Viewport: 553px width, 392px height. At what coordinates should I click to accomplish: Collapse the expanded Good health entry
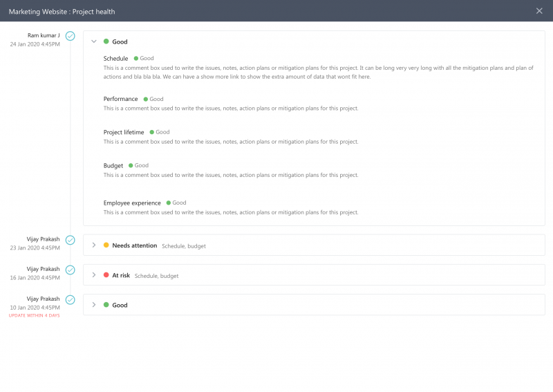tap(94, 41)
